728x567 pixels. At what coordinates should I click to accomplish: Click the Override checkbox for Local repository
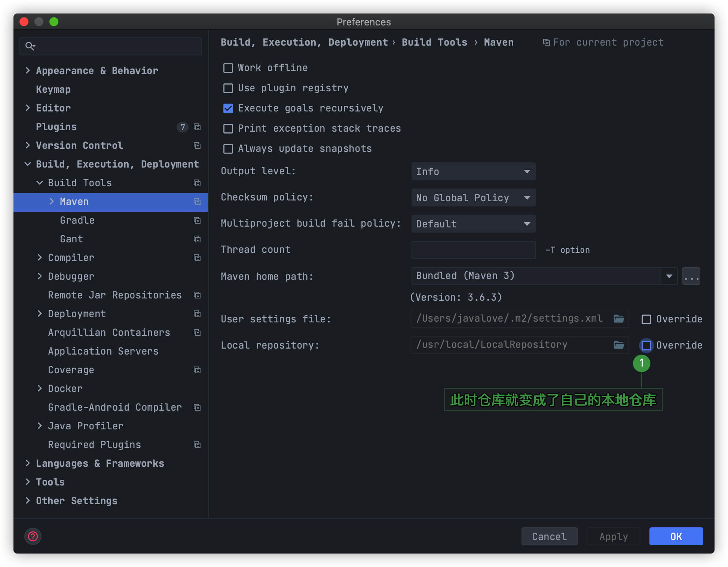[x=646, y=344]
